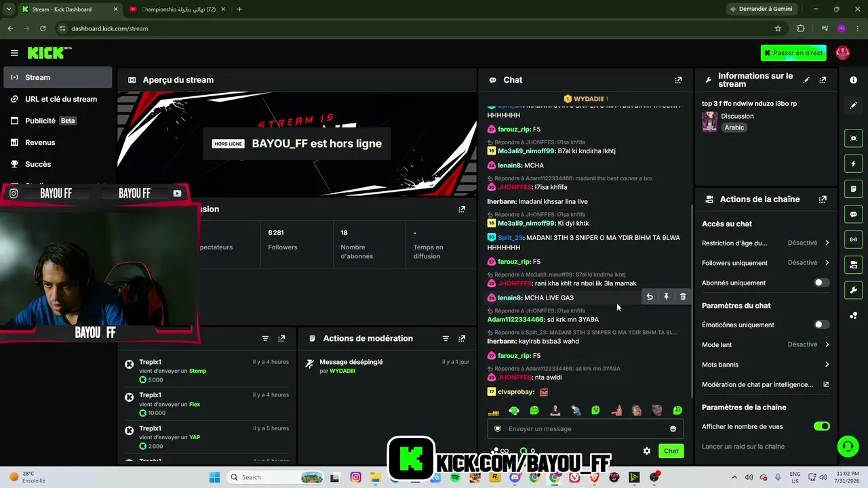The width and height of the screenshot is (868, 488).
Task: Bookmark this page with the star icon
Action: click(x=778, y=28)
